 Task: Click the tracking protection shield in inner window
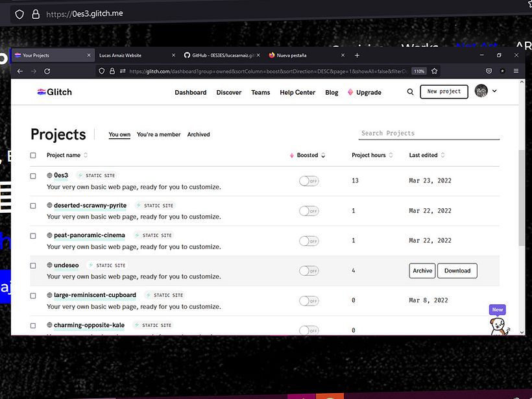(101, 71)
